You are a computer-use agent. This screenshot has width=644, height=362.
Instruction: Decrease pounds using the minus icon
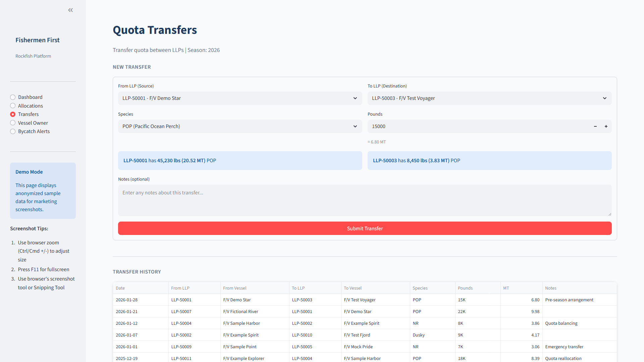point(595,126)
